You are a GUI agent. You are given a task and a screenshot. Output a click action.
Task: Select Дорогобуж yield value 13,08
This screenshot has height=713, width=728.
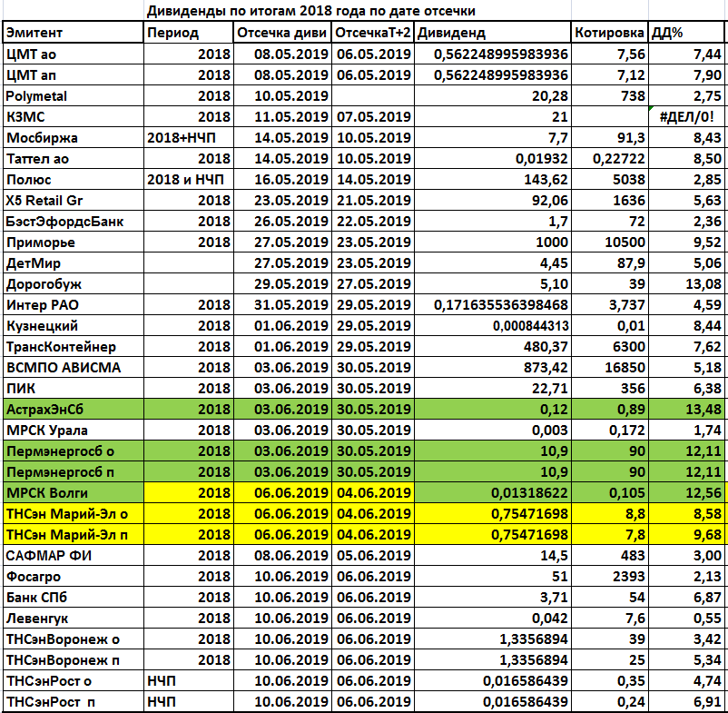pos(686,283)
